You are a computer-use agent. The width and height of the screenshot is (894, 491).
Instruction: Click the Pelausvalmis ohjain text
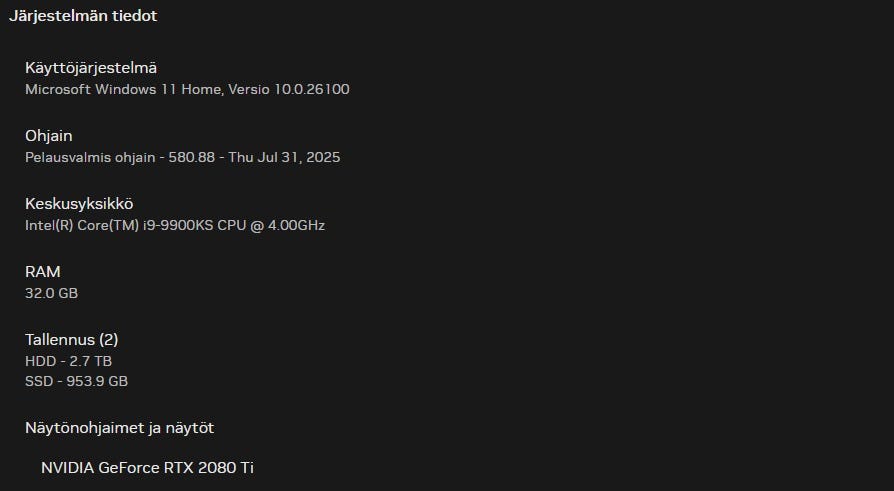tap(90, 158)
